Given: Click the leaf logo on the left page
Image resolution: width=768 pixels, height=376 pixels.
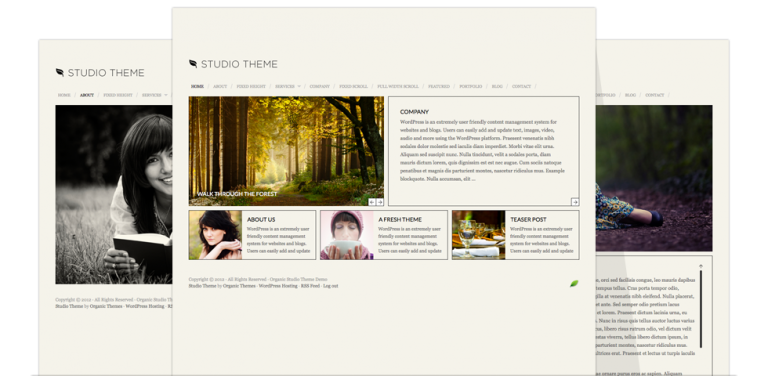Looking at the screenshot, I should tap(60, 72).
